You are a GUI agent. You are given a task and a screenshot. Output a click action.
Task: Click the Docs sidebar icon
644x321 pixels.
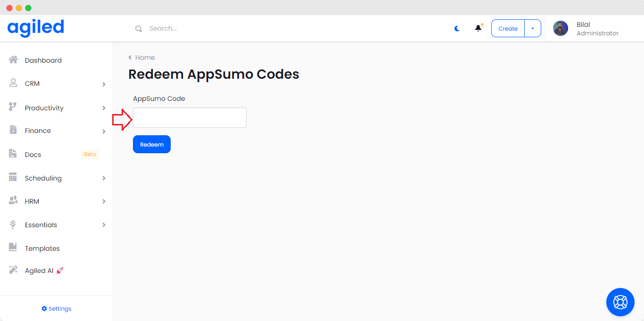tap(13, 154)
